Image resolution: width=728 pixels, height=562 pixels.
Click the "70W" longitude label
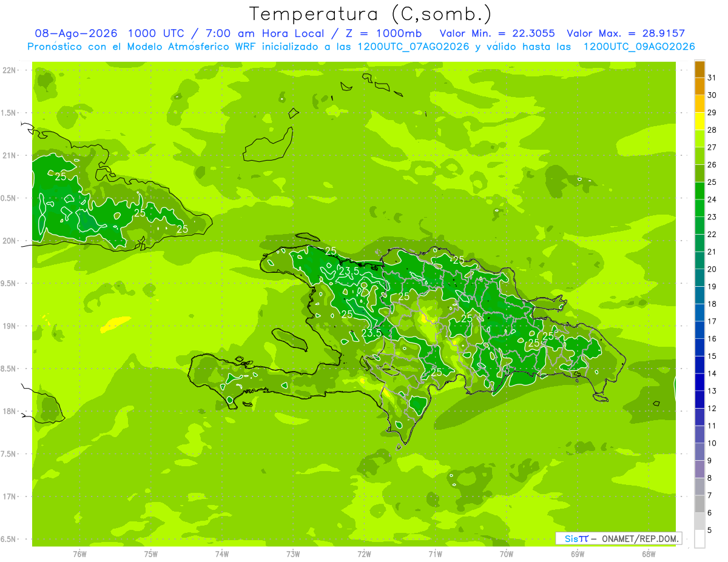coord(507,554)
